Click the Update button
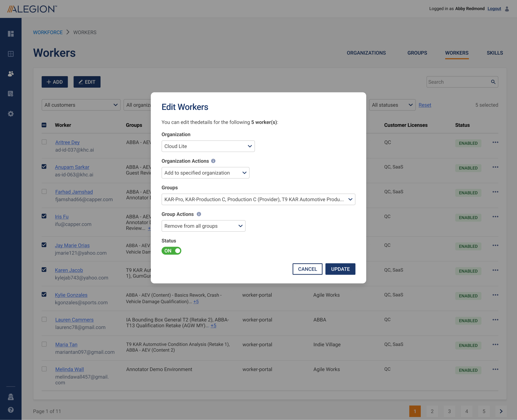 point(340,269)
